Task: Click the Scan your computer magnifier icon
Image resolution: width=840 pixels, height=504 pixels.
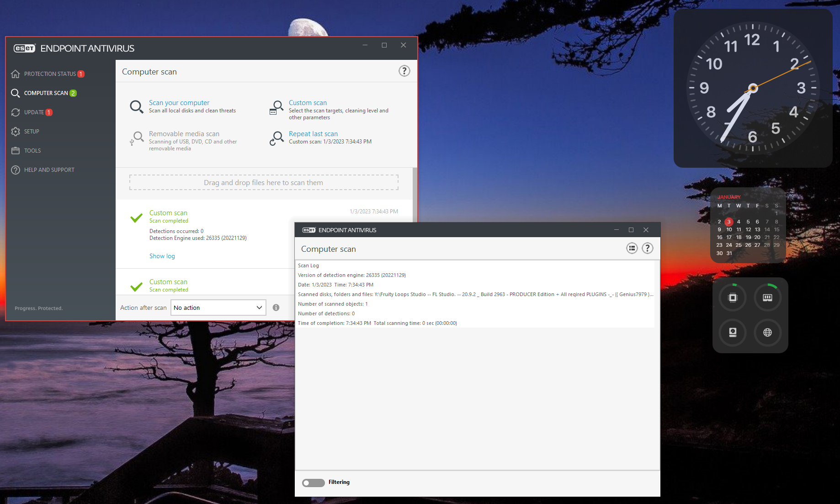Action: click(x=137, y=106)
